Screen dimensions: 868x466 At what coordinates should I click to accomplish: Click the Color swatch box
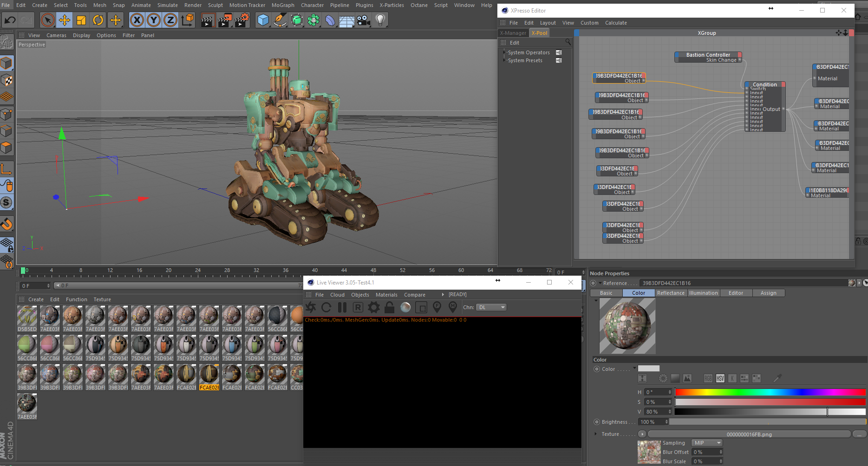(x=648, y=369)
